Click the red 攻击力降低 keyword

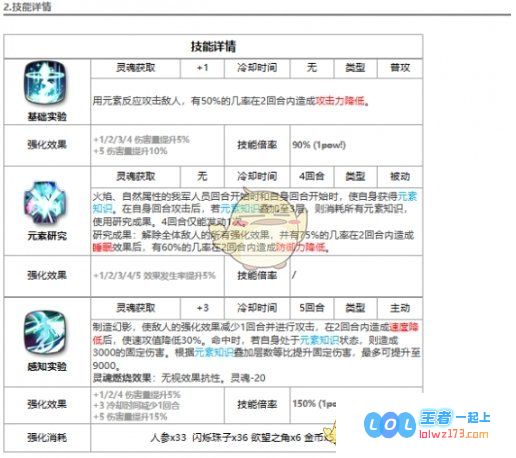[x=340, y=100]
